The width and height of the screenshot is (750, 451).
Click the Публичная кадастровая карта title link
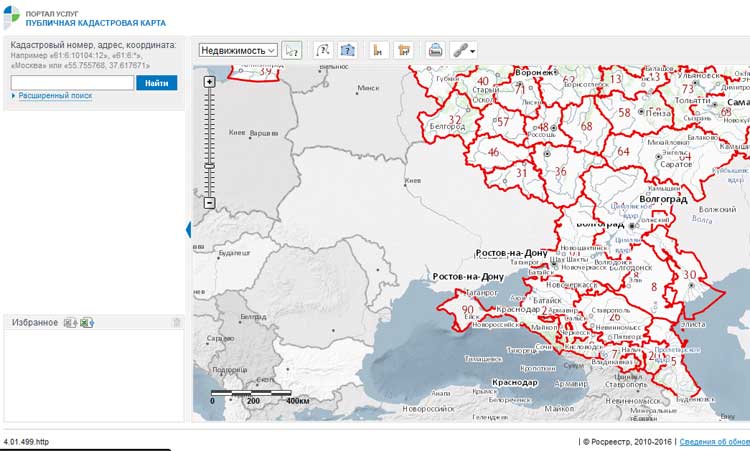tap(96, 22)
